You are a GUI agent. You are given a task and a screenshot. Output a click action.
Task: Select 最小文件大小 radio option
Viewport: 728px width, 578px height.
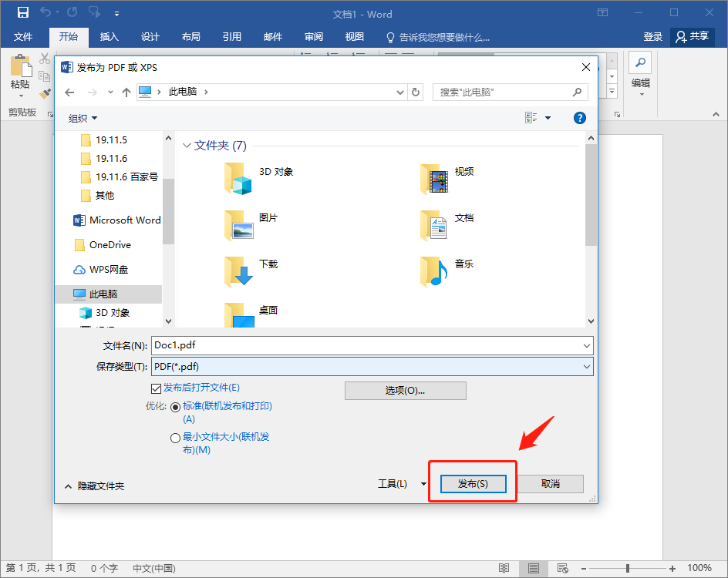[x=176, y=438]
